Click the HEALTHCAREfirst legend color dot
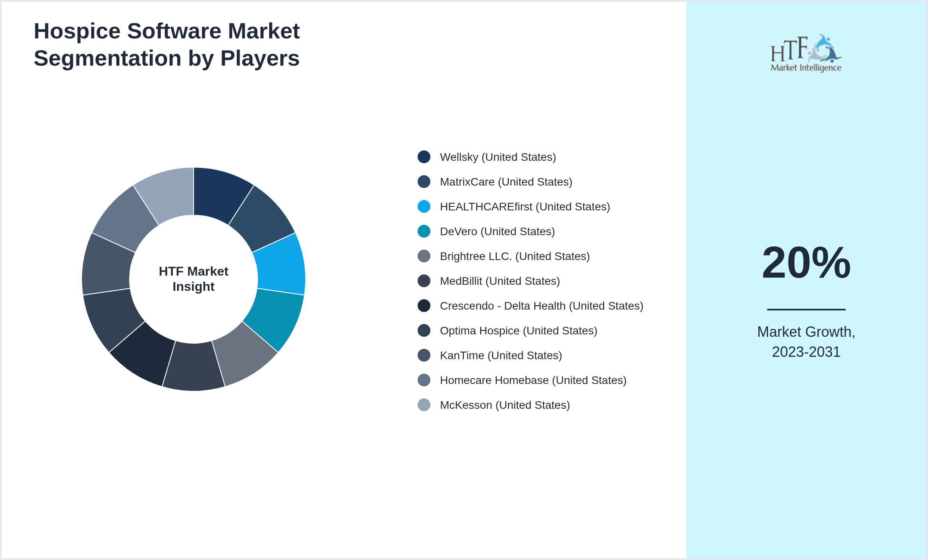 [424, 206]
